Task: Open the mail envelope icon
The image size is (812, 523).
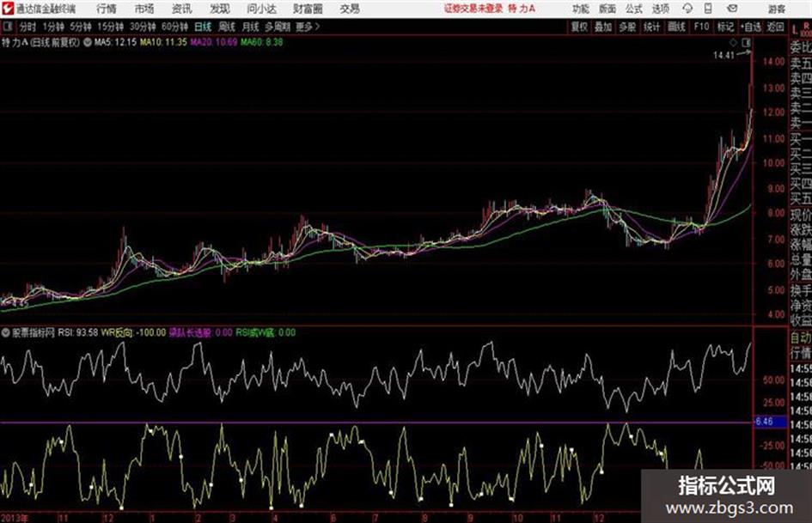Action: pyautogui.click(x=732, y=9)
